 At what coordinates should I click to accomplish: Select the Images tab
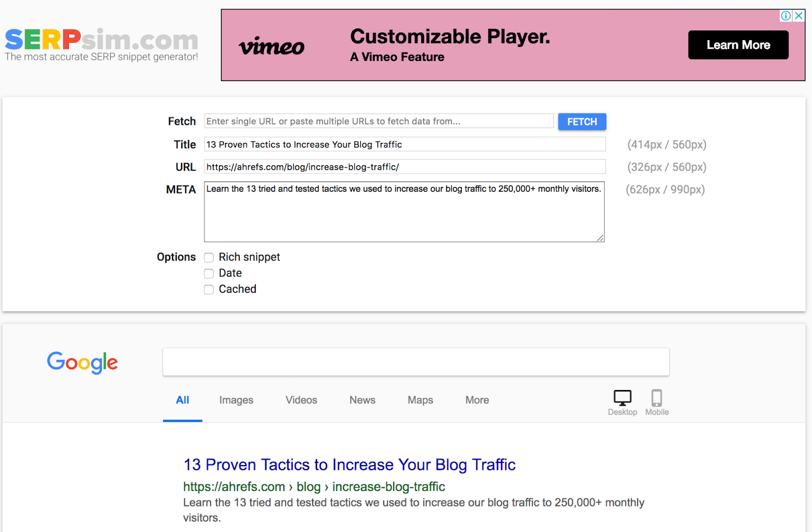coord(236,400)
